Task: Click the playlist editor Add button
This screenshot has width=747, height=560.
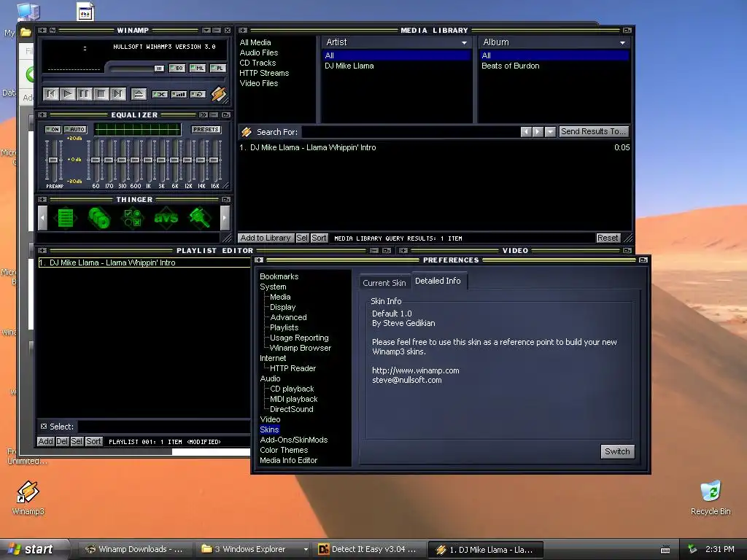Action: pyautogui.click(x=45, y=441)
